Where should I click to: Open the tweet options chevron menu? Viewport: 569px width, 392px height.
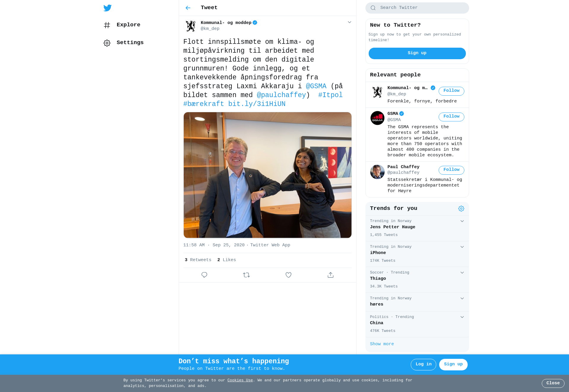349,23
